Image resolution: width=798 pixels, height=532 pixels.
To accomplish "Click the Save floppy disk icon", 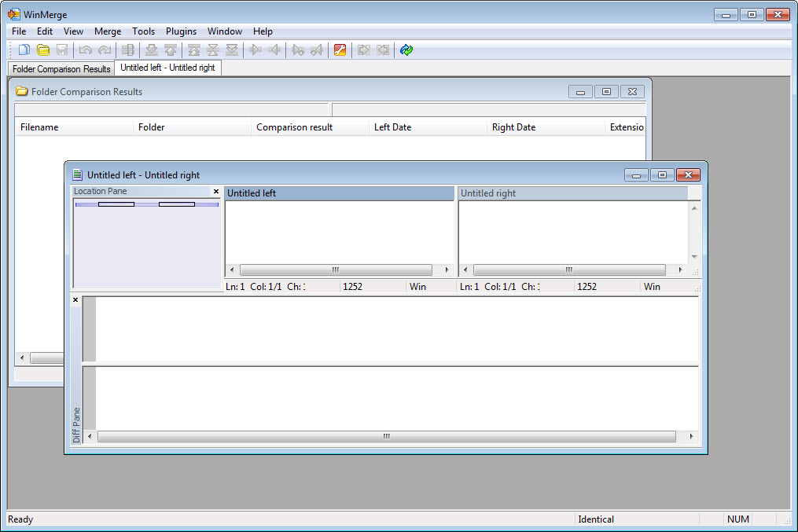I will click(62, 50).
